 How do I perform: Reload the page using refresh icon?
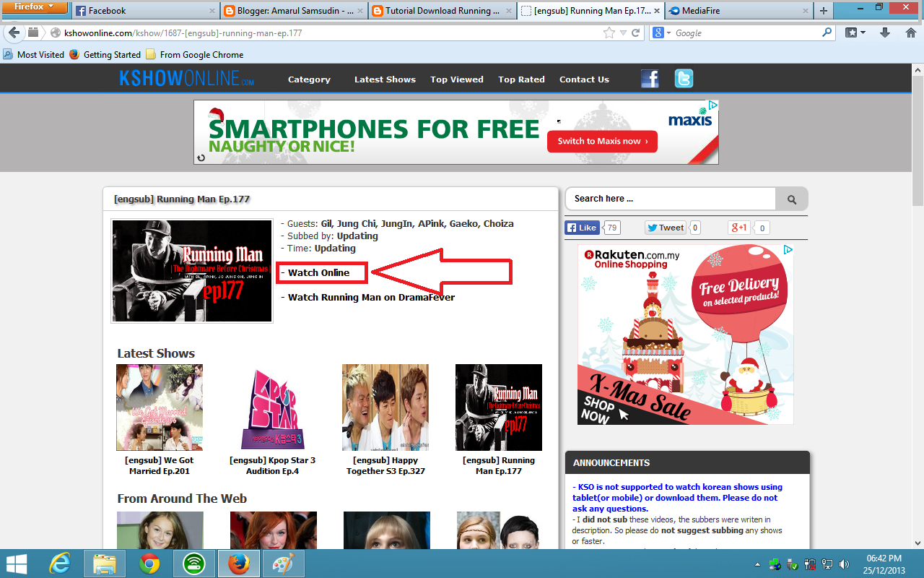(636, 33)
